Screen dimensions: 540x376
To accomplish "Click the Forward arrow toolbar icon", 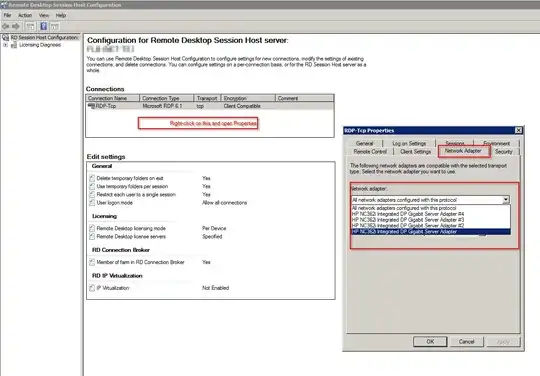I will click(x=16, y=26).
